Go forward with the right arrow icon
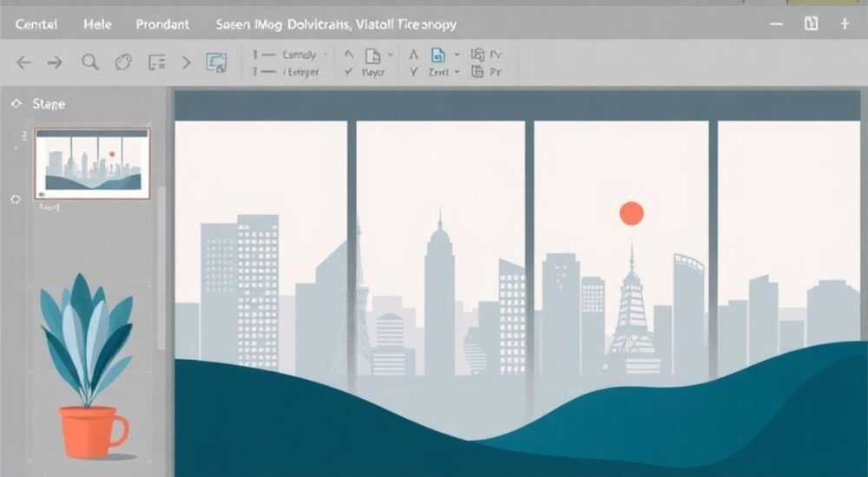The width and height of the screenshot is (868, 477). pyautogui.click(x=55, y=62)
